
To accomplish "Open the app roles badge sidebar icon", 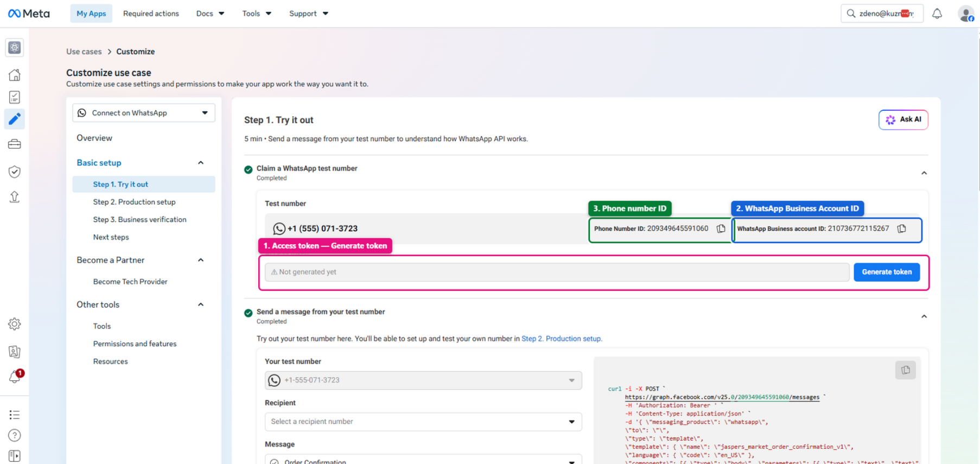I will (x=15, y=352).
